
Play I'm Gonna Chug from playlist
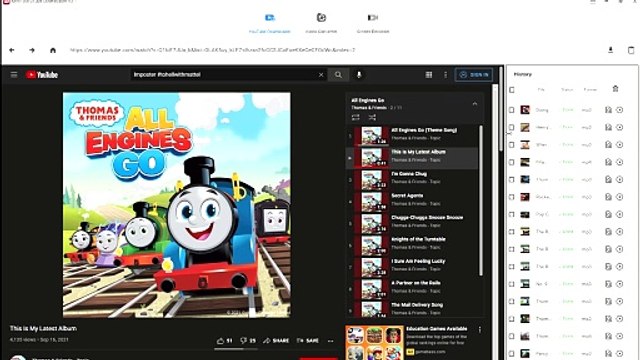pos(412,179)
